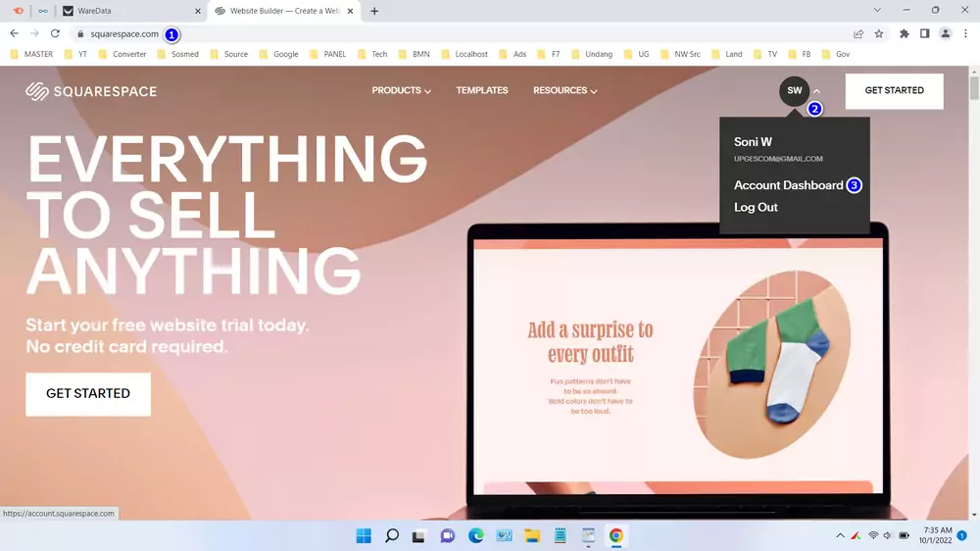Collapse the account menu chevron
Screen dimensions: 980x551
[x=817, y=91]
